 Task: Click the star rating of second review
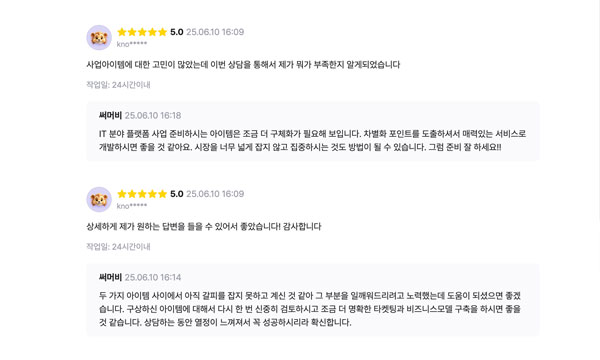click(x=142, y=194)
